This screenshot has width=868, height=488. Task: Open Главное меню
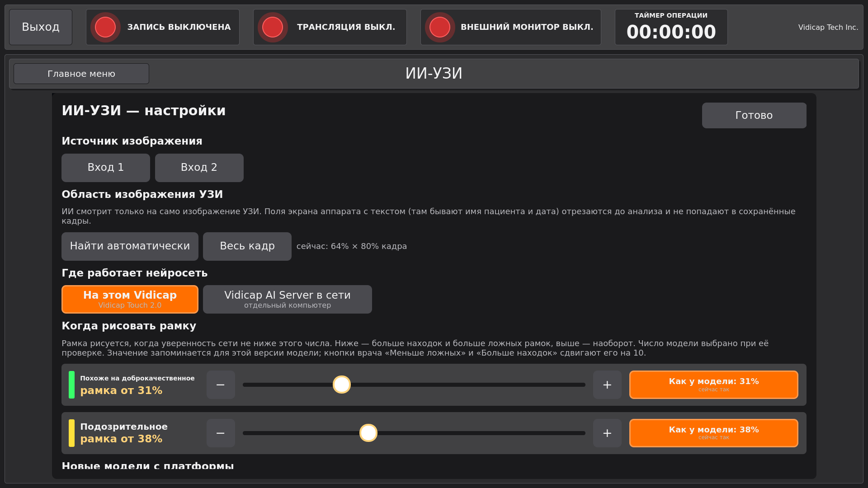(x=81, y=74)
